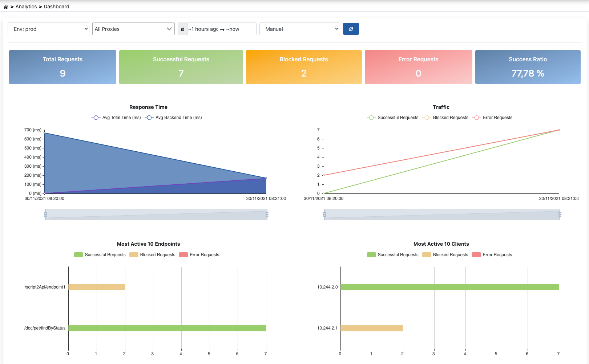Viewport: 589px width, 364px height.
Task: Open the Manuel refresh mode dropdown
Action: pos(299,29)
